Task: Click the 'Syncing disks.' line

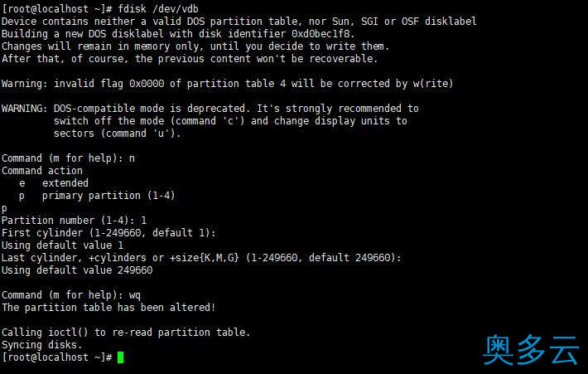Action: pyautogui.click(x=42, y=345)
